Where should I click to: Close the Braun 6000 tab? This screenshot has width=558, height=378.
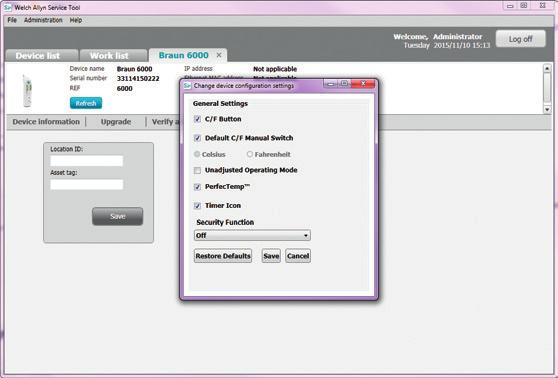(x=219, y=55)
